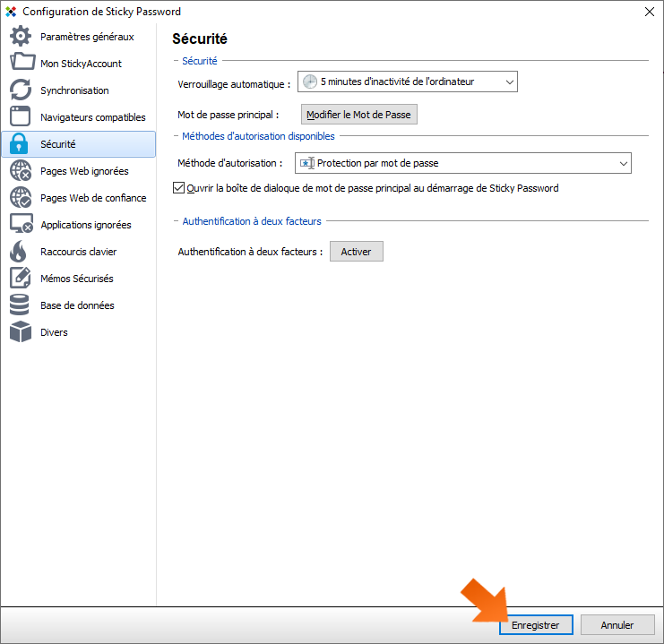Switch to Synchronisation settings
Screen dimensions: 664x644
(79, 90)
